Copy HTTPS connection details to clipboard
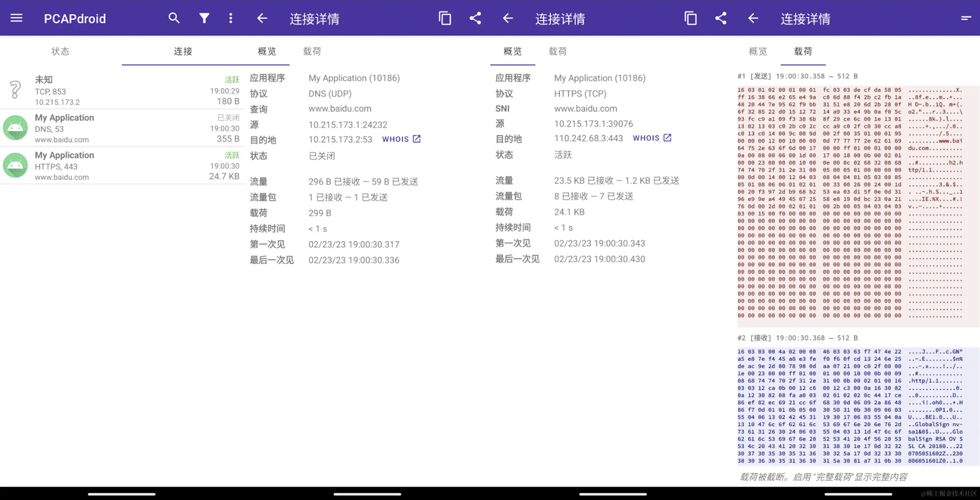The width and height of the screenshot is (980, 500). tap(690, 18)
